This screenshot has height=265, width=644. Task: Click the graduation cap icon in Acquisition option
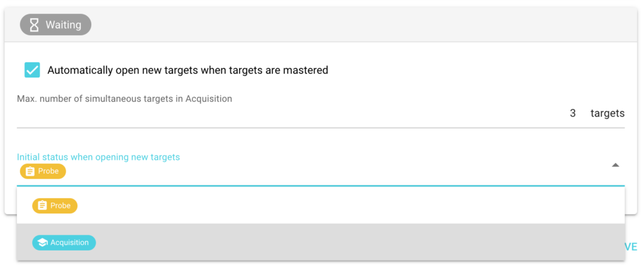click(x=42, y=243)
